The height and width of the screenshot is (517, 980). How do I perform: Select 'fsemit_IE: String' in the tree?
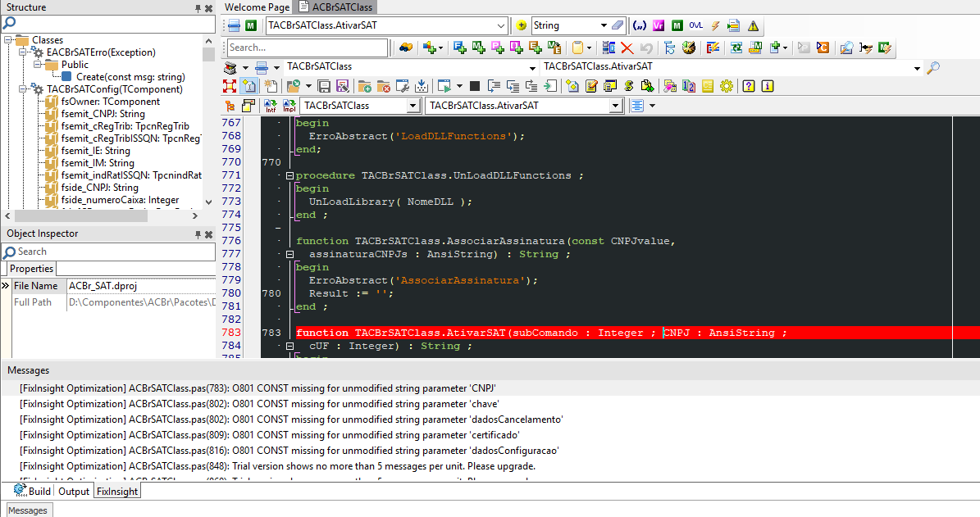pos(96,151)
